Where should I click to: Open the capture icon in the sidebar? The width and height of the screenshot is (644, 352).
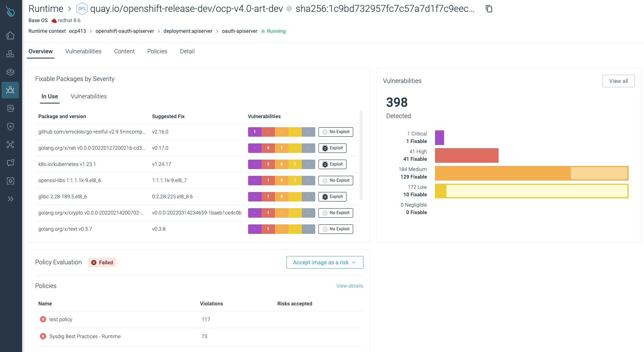click(x=10, y=181)
